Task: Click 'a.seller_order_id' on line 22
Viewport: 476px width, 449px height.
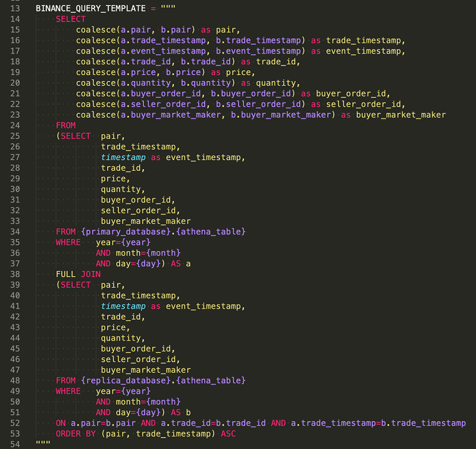Action: pyautogui.click(x=163, y=104)
